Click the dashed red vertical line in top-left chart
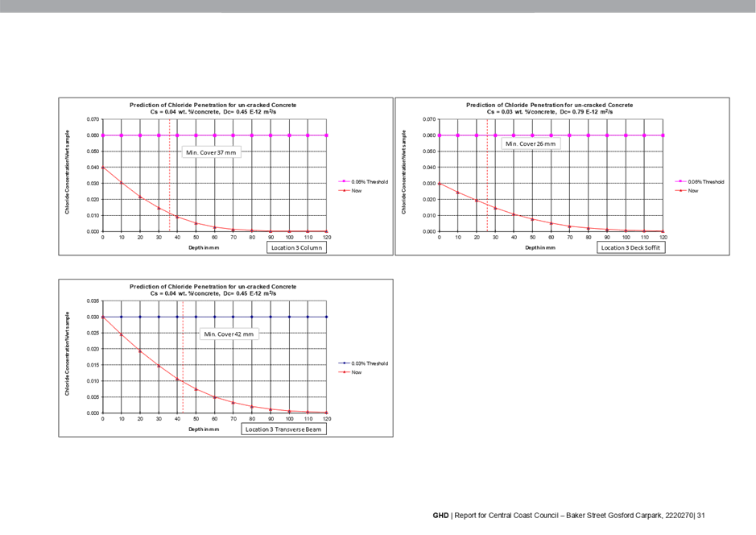Screen dimensions: 756x535 click(170, 177)
